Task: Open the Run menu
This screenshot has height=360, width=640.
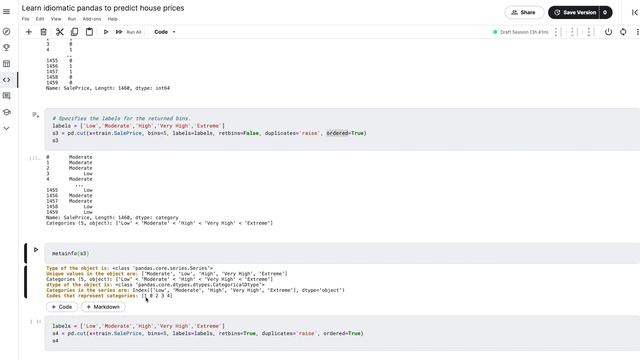Action: coord(72,19)
